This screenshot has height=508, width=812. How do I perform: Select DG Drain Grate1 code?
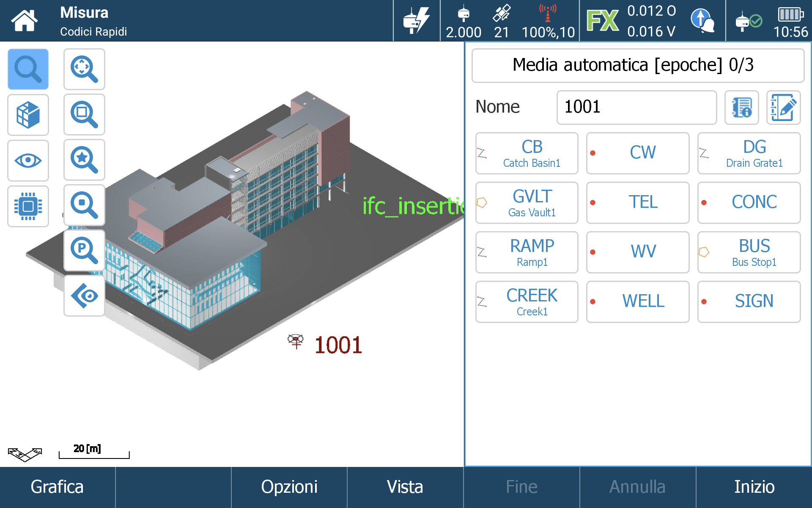click(749, 153)
